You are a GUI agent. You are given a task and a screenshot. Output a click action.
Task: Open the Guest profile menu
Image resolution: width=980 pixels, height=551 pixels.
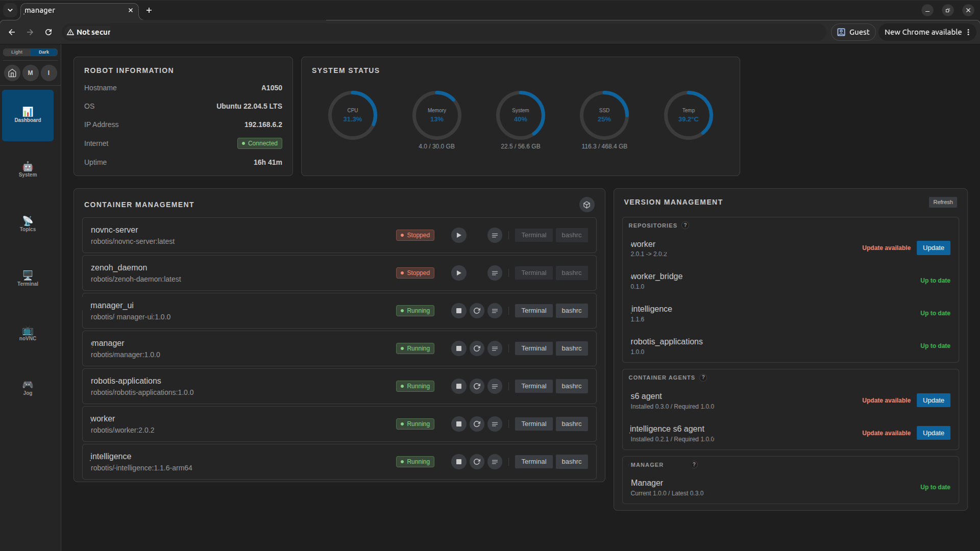pos(853,32)
